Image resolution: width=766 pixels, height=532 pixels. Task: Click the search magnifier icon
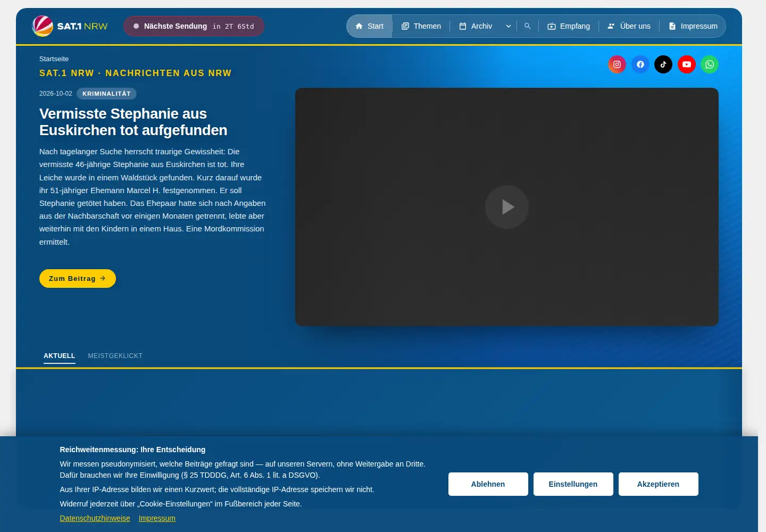(x=528, y=26)
